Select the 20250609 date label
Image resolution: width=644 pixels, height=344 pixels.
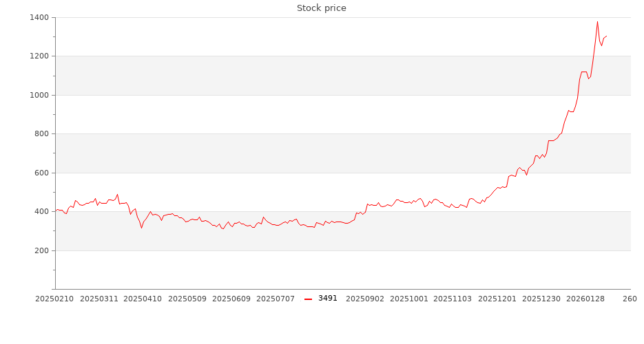[231, 299]
